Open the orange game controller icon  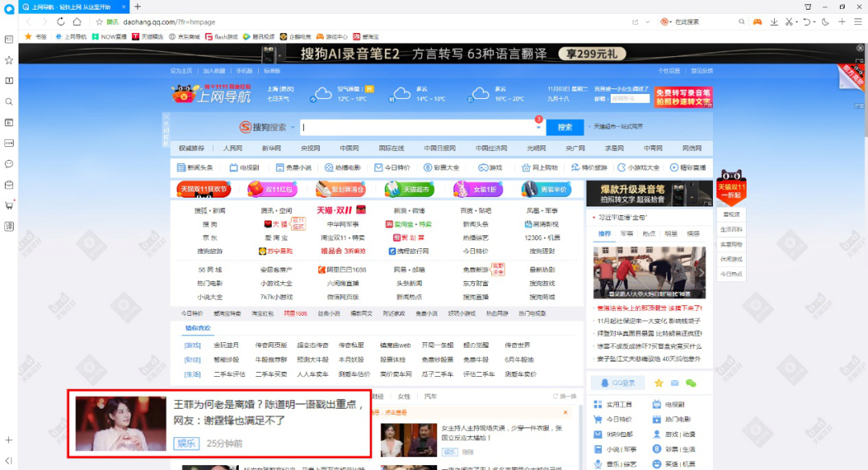point(757,22)
